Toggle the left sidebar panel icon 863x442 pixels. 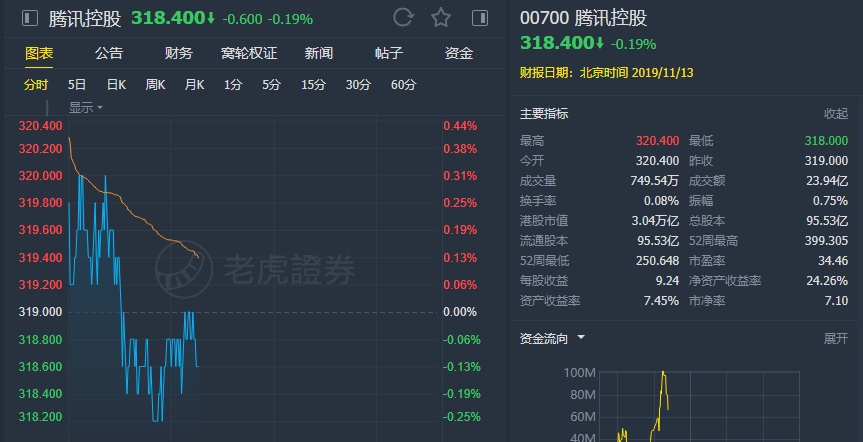[x=30, y=19]
